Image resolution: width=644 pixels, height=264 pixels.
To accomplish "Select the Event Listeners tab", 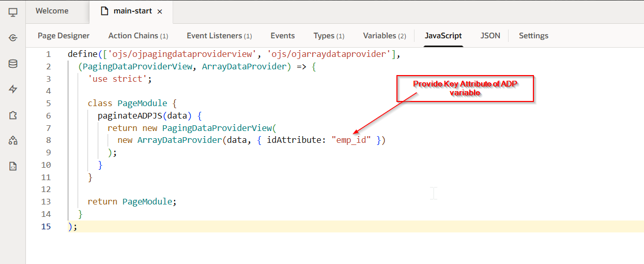I will [219, 36].
